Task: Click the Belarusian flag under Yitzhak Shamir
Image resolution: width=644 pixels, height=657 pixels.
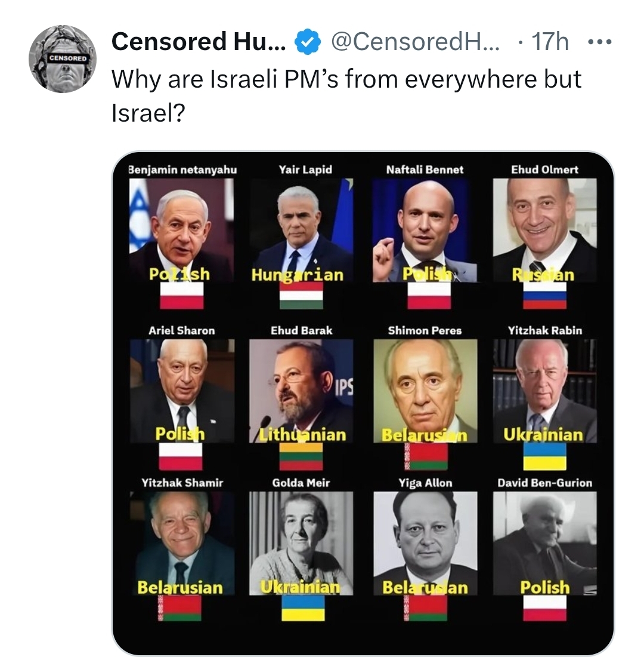Action: 179,608
